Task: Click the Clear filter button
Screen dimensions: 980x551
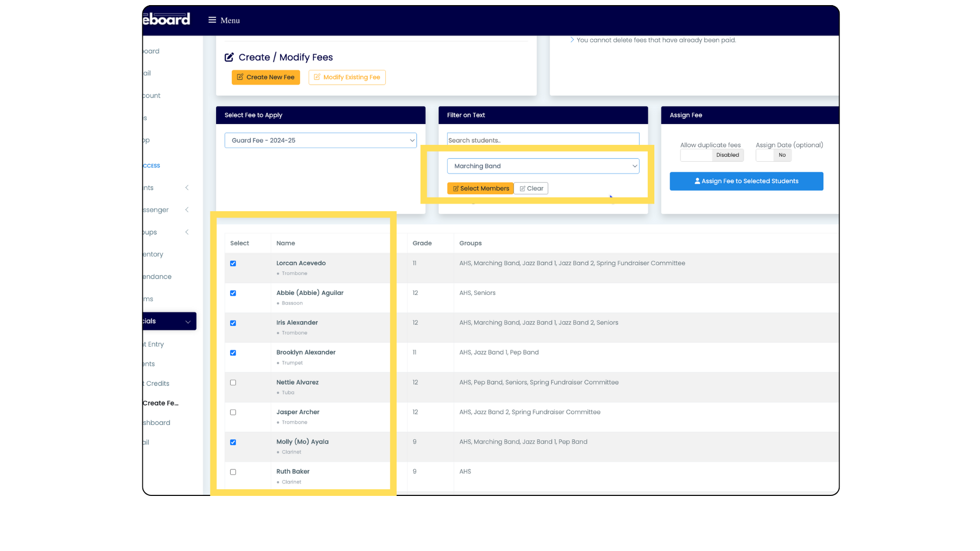Action: [x=531, y=188]
